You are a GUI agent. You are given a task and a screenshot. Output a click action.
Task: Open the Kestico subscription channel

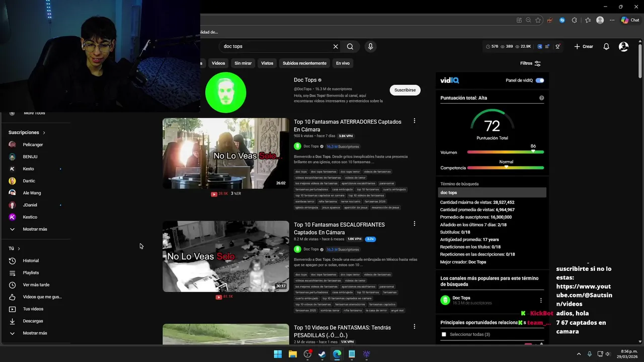point(35,217)
